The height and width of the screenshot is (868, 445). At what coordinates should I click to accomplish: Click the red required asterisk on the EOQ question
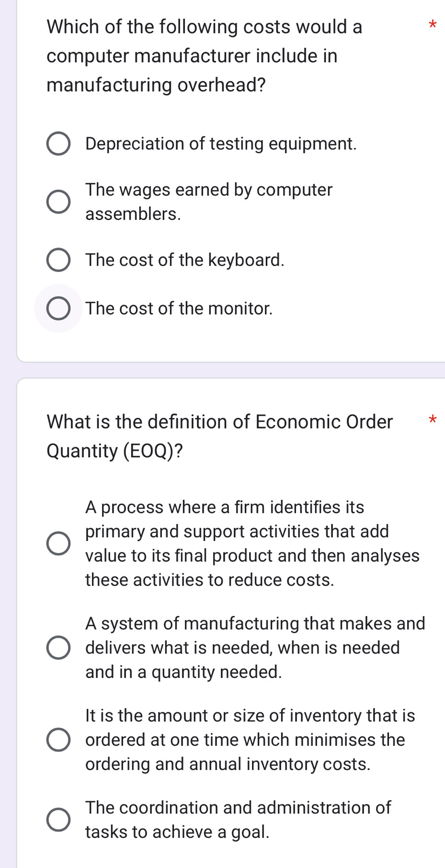433,420
